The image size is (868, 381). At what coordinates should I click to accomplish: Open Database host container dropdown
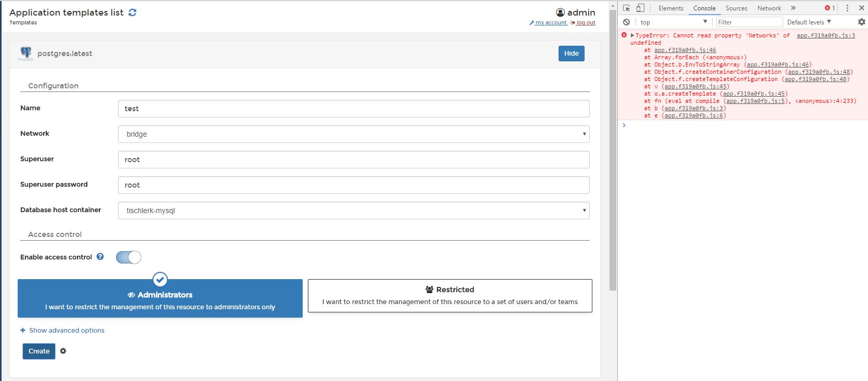[x=354, y=211]
